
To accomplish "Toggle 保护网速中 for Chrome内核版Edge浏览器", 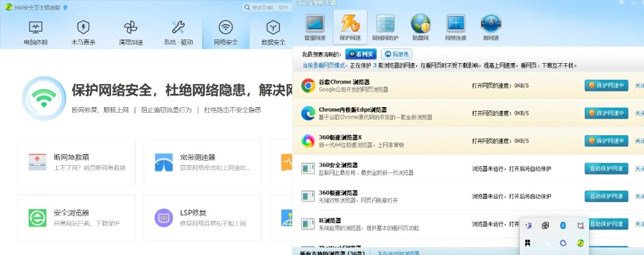I will (606, 113).
